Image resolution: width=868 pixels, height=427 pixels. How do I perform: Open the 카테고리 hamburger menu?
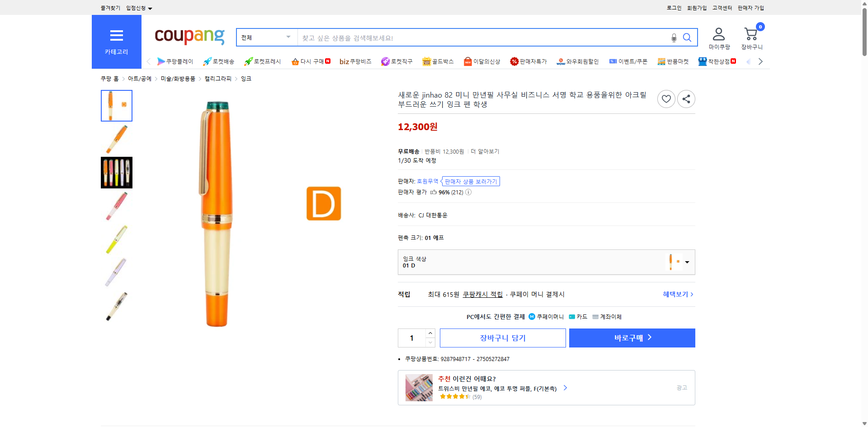pyautogui.click(x=116, y=36)
